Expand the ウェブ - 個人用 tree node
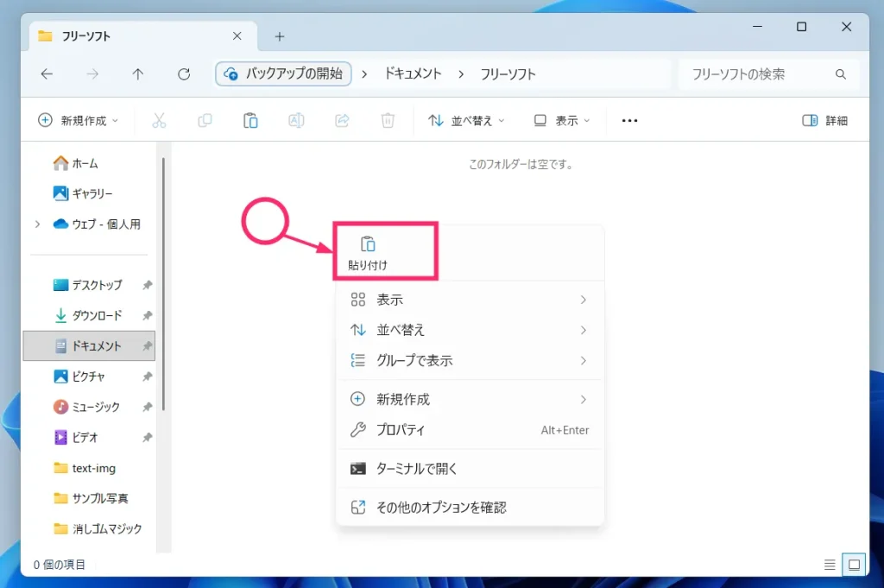The height and width of the screenshot is (588, 884). [x=37, y=224]
